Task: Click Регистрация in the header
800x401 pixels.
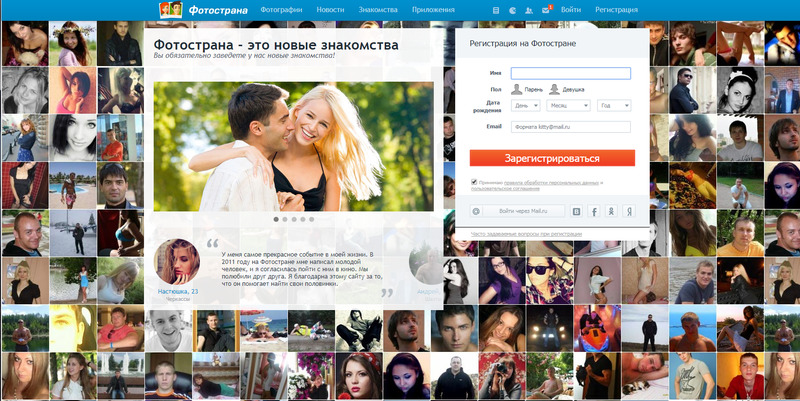Action: tap(616, 10)
